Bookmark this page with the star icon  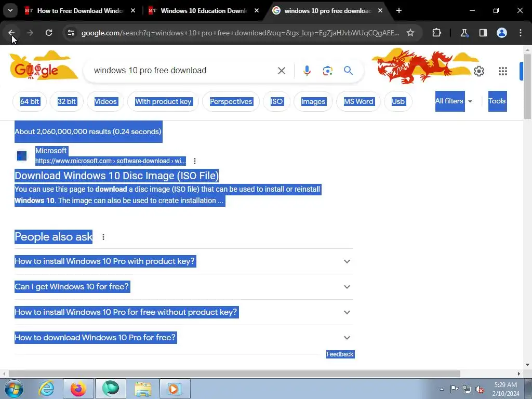tap(410, 33)
